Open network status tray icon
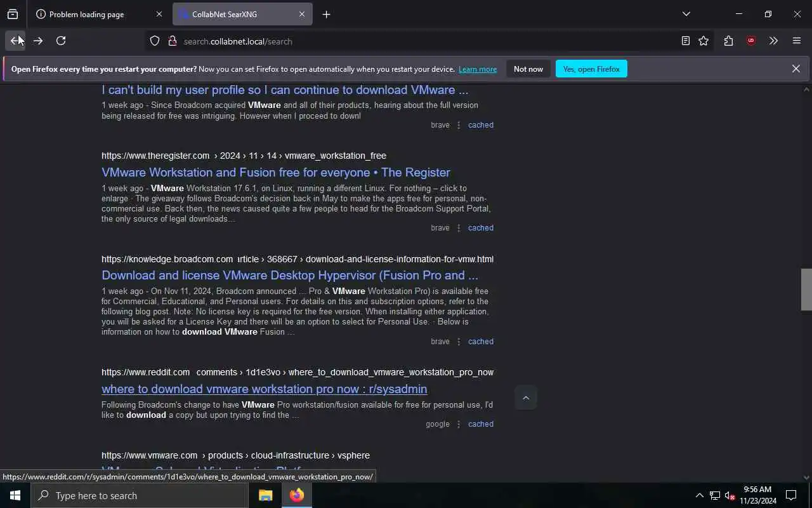812x508 pixels. (715, 495)
